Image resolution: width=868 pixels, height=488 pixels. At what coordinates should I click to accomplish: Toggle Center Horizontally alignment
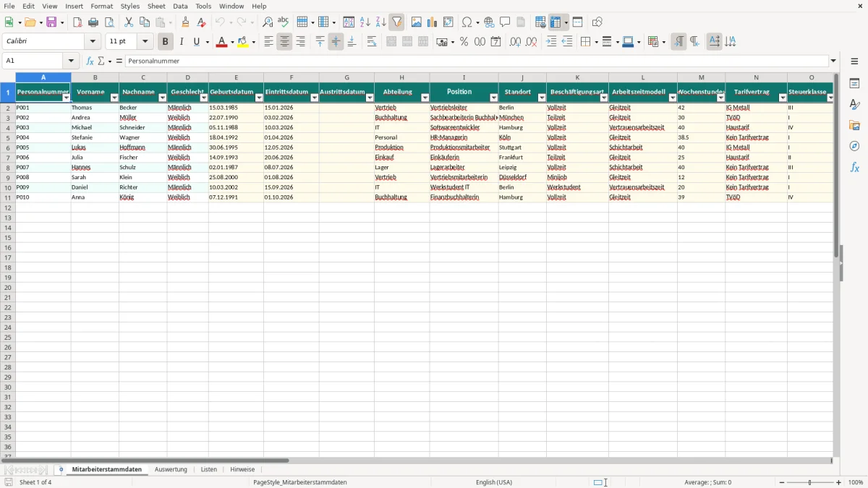point(284,42)
